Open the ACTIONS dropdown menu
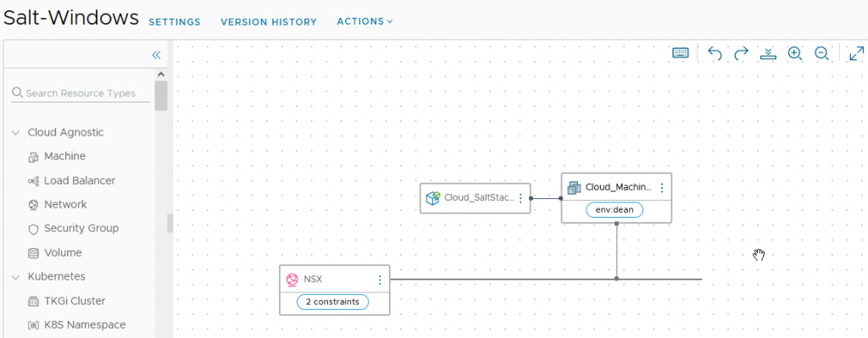The height and width of the screenshot is (338, 868). 364,21
